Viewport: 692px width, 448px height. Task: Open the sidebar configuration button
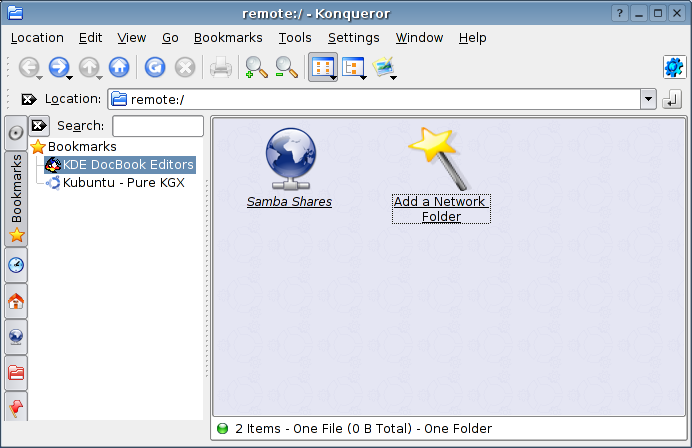pos(16,132)
